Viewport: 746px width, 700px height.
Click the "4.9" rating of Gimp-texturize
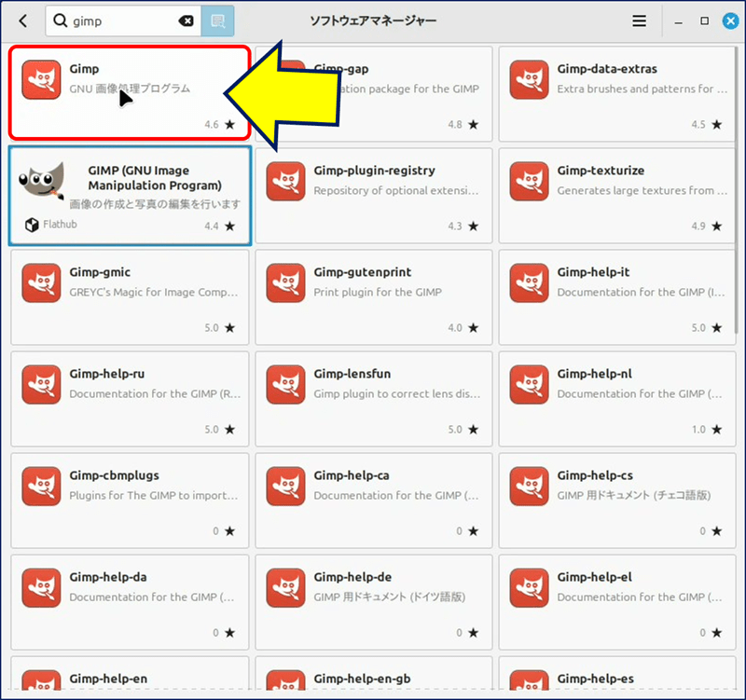coord(698,226)
